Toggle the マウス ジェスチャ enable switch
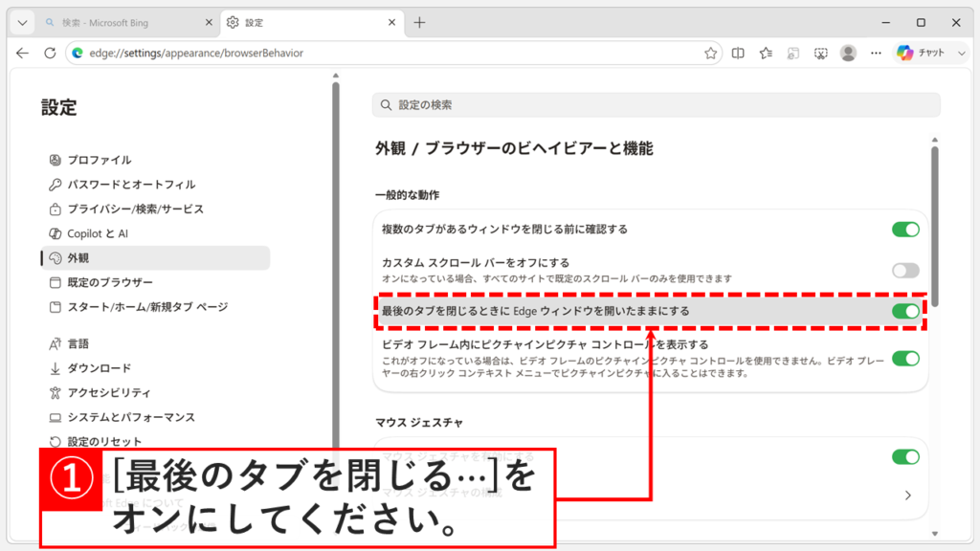This screenshot has height=551, width=980. pos(905,456)
